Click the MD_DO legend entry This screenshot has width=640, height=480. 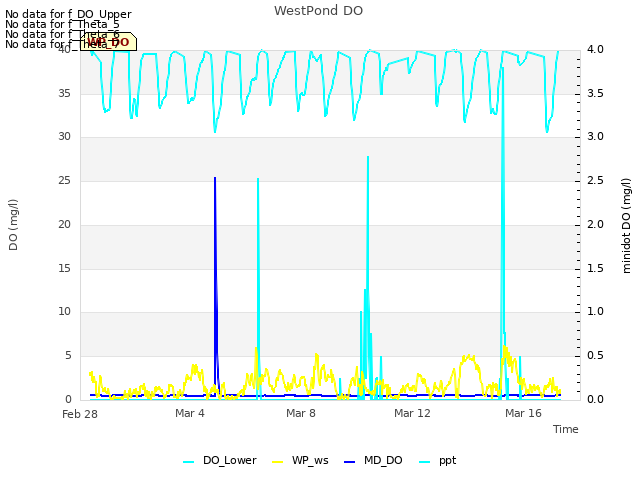coord(373,461)
